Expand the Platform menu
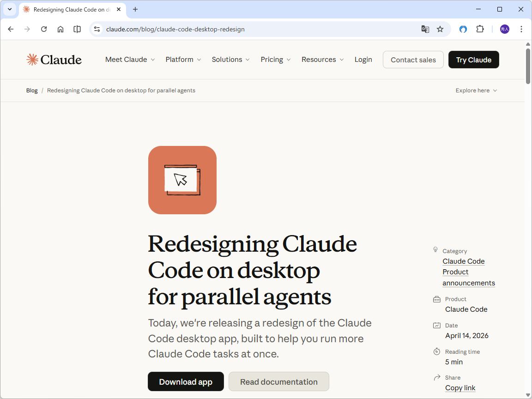Viewport: 532px width, 399px height. coord(183,60)
